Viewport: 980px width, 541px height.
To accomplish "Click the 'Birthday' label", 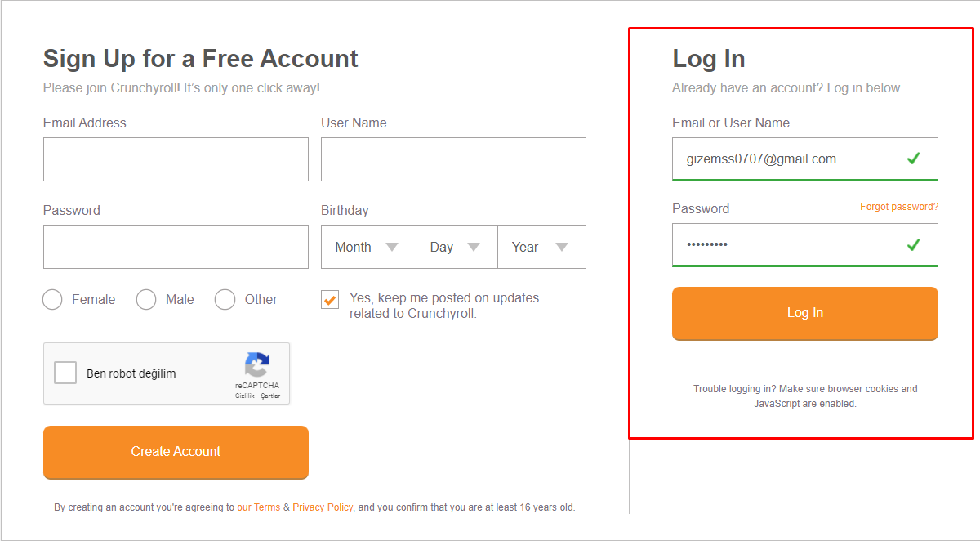I will tap(345, 211).
